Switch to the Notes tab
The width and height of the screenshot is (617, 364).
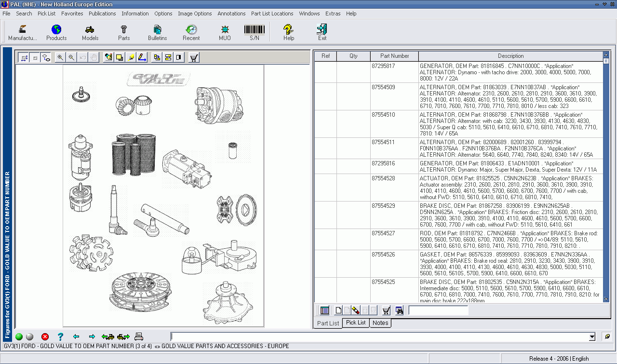pyautogui.click(x=380, y=323)
